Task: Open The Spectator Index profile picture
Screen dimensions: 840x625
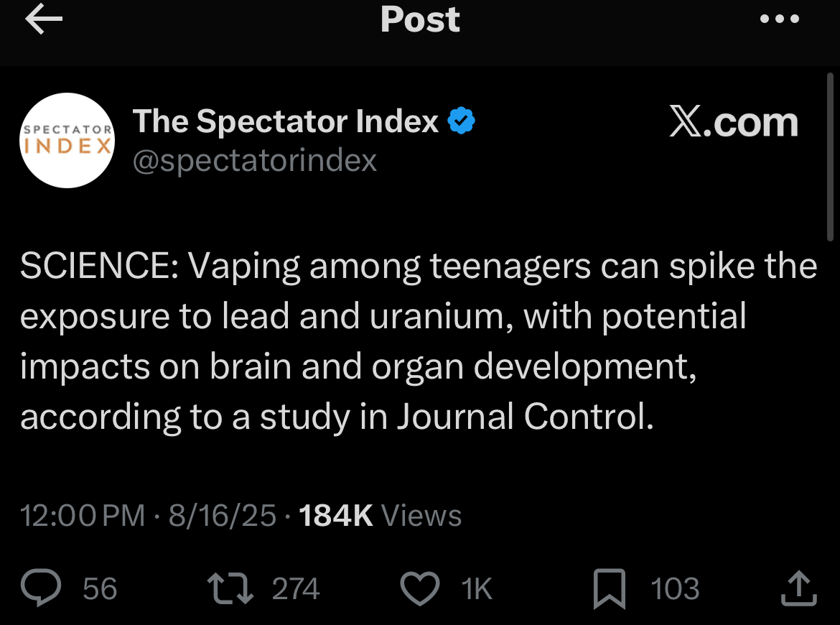Action: point(67,140)
